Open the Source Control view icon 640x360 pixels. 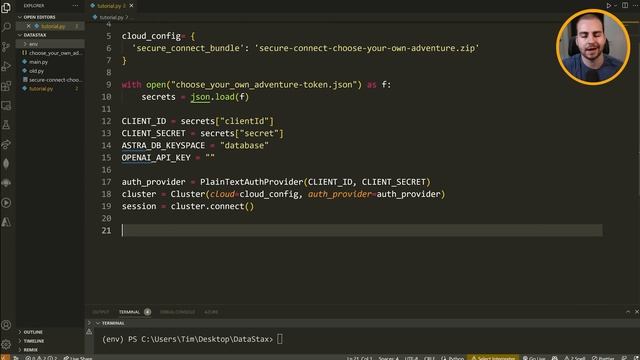tap(6, 47)
